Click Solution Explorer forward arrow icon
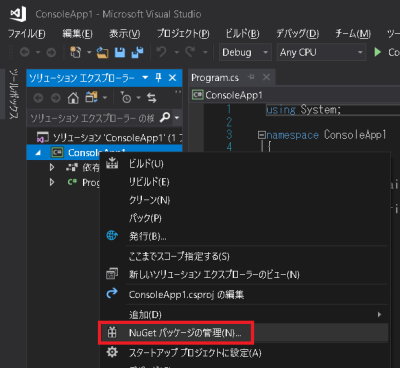The width and height of the screenshot is (400, 368). [x=56, y=98]
